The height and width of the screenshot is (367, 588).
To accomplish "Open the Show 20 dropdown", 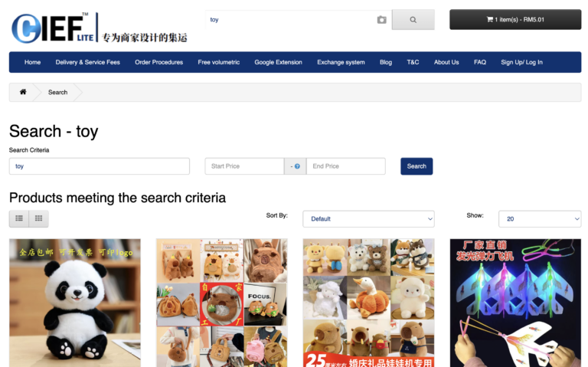I will pyautogui.click(x=540, y=219).
